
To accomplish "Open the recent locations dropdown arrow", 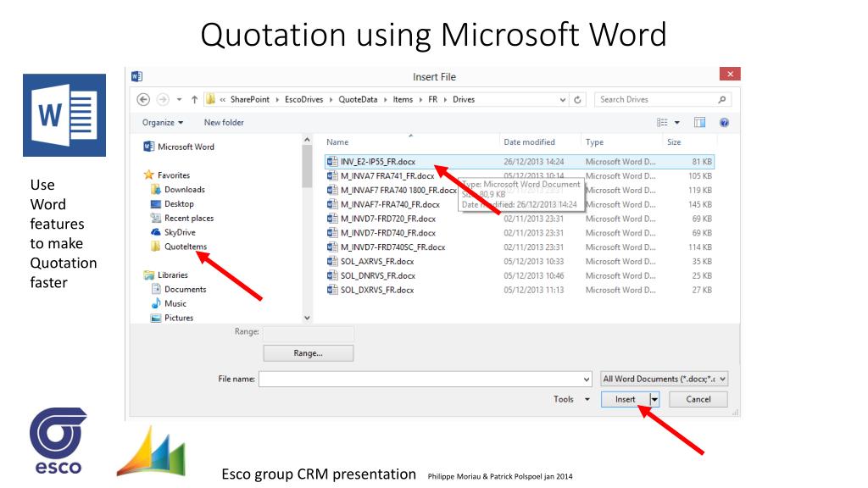I will [x=179, y=100].
